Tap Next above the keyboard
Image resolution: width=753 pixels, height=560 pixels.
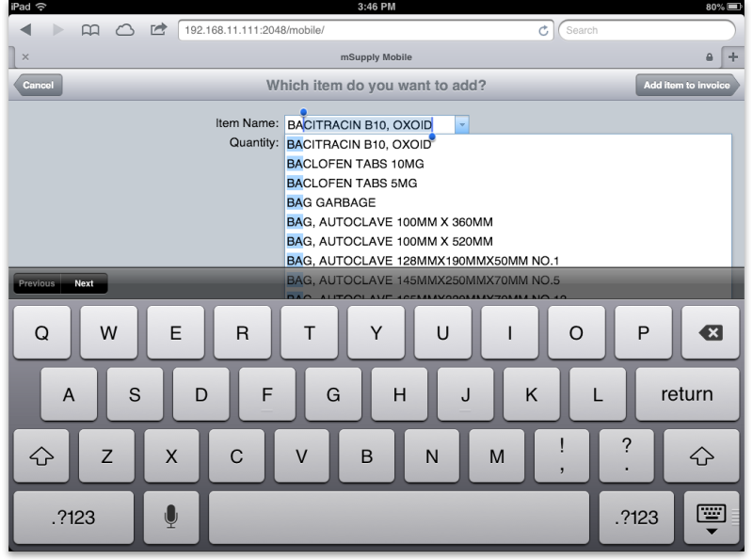pyautogui.click(x=85, y=283)
